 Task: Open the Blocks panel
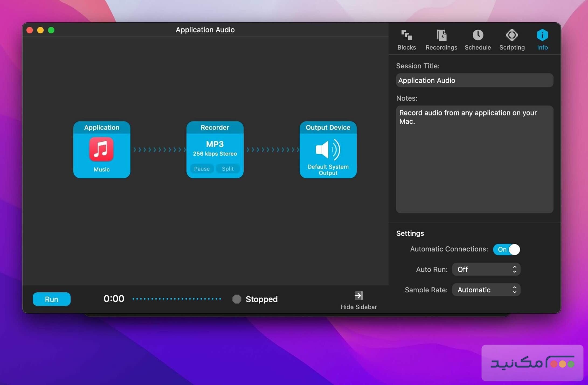406,39
